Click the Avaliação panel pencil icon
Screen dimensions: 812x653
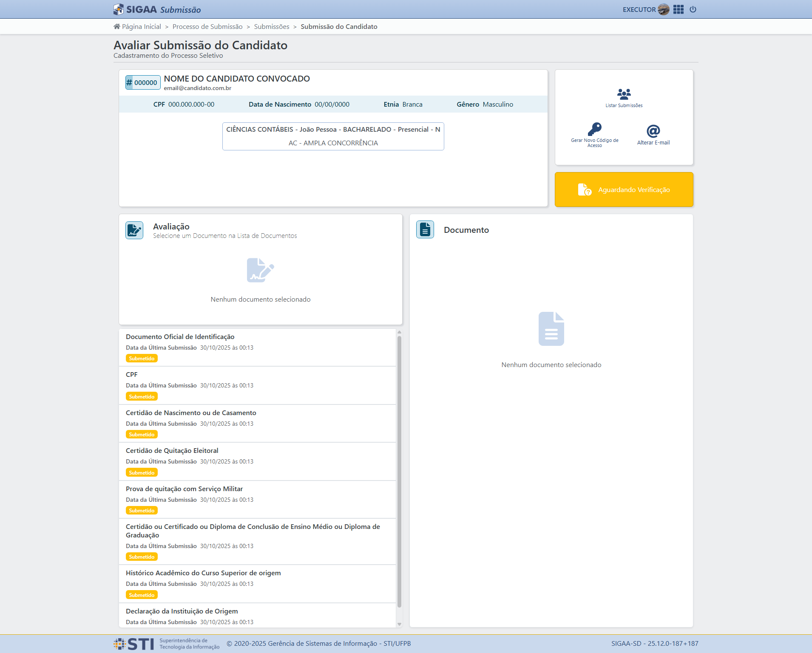point(134,230)
